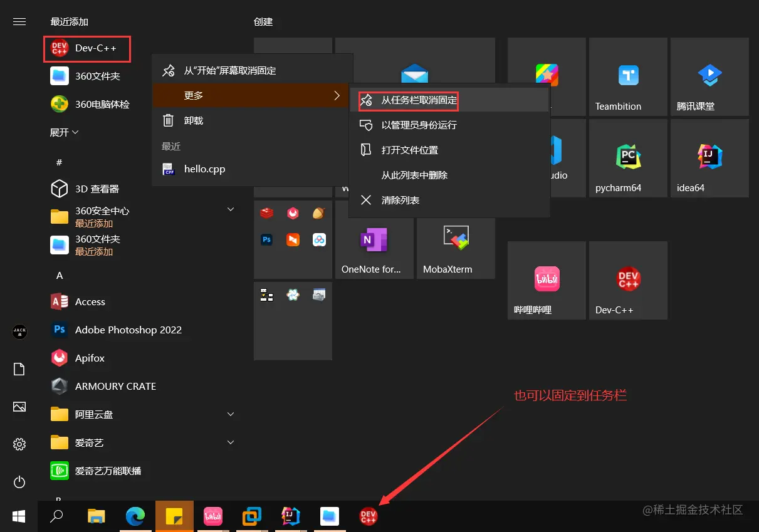
Task: Click the 创建 tile group header
Action: (x=263, y=21)
